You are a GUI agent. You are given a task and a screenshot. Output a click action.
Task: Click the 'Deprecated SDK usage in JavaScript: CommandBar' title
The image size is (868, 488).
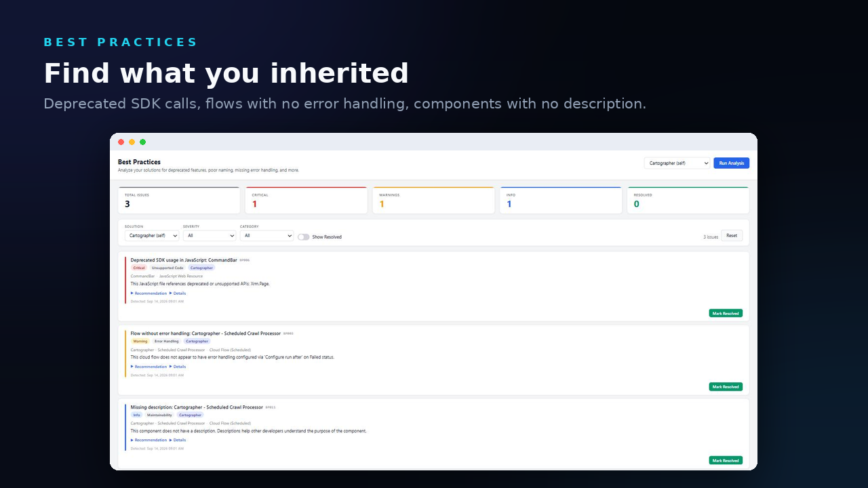[x=184, y=260]
